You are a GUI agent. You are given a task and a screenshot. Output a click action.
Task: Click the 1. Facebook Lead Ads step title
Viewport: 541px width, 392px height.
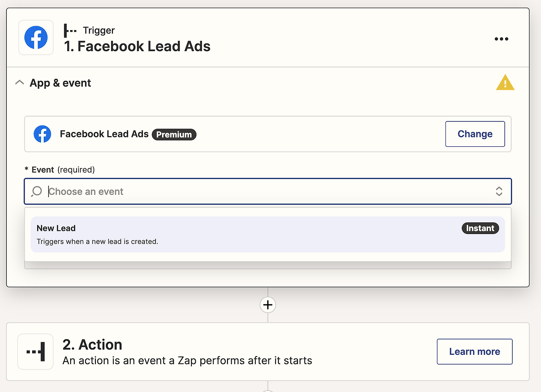pos(137,46)
